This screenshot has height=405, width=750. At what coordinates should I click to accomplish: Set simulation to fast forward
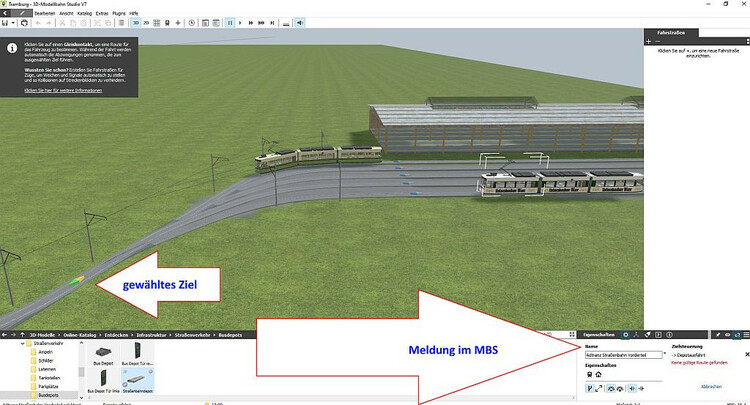click(x=251, y=23)
